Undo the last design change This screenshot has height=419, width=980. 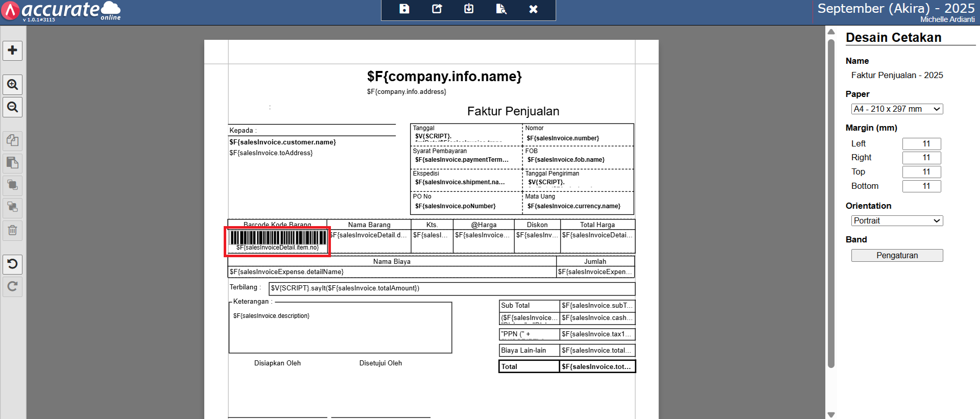(x=13, y=264)
